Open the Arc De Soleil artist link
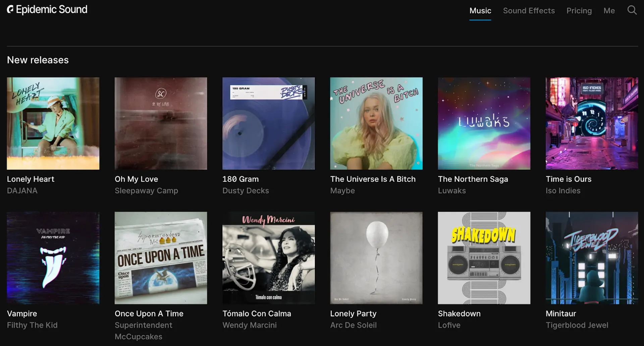Image resolution: width=644 pixels, height=346 pixels. tap(353, 325)
